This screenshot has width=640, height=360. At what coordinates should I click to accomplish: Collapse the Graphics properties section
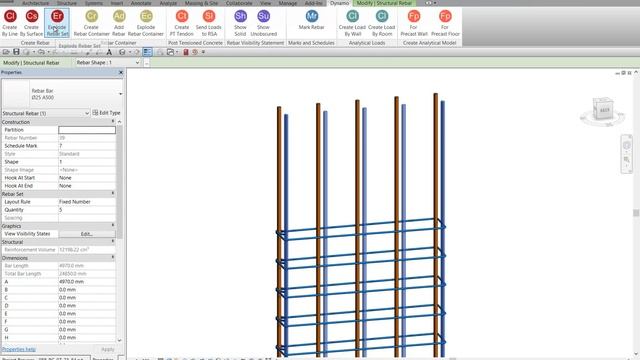coord(113,225)
